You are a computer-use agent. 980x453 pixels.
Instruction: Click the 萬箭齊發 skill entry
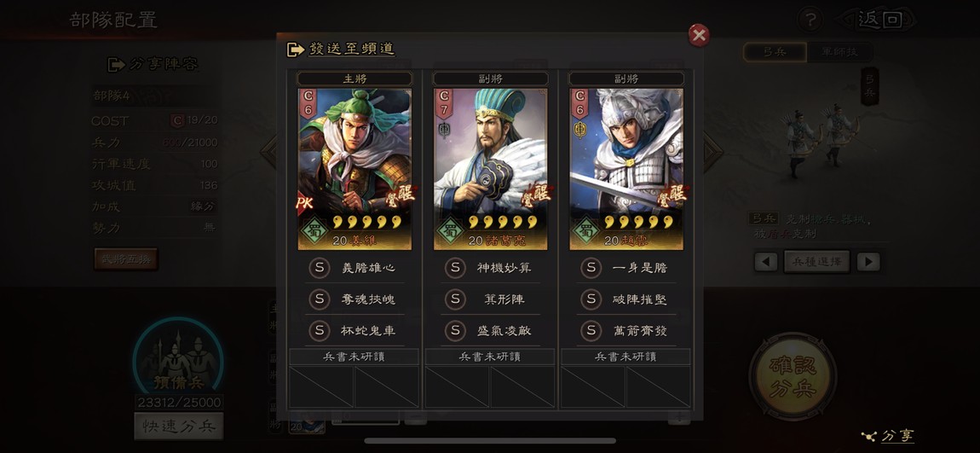click(626, 331)
